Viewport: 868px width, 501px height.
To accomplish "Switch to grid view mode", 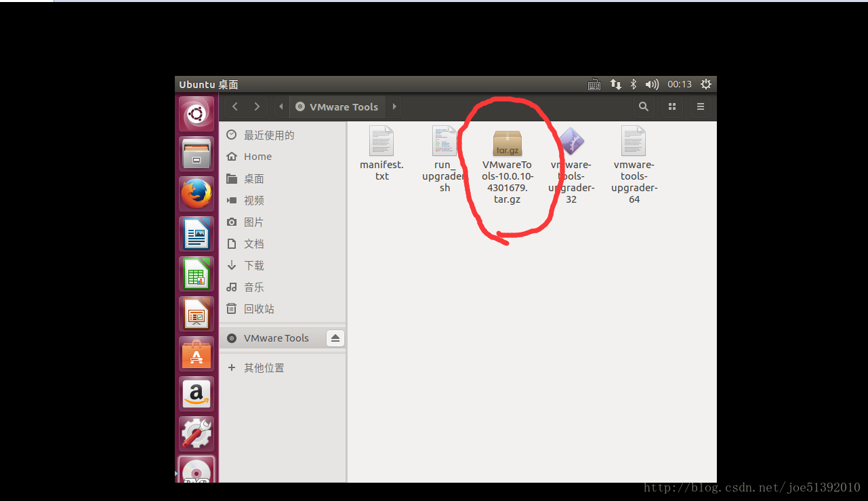I will [x=672, y=106].
